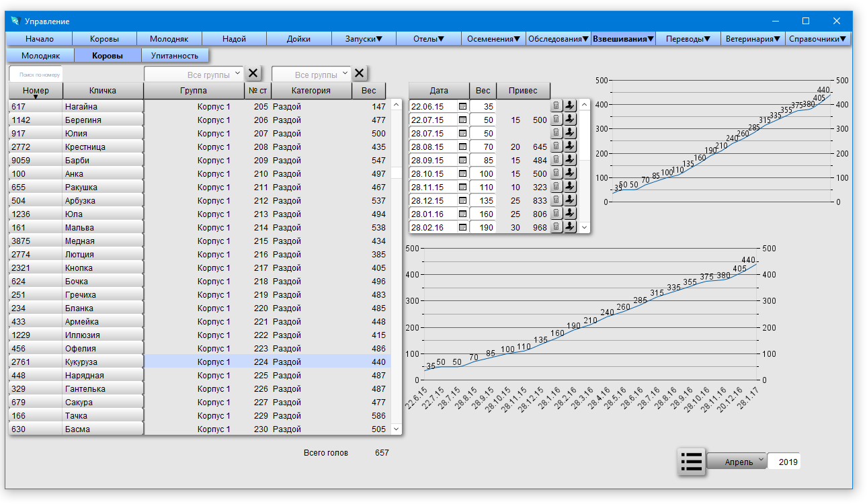Edit the year field showing 2019
The width and height of the screenshot is (867, 504).
point(784,462)
